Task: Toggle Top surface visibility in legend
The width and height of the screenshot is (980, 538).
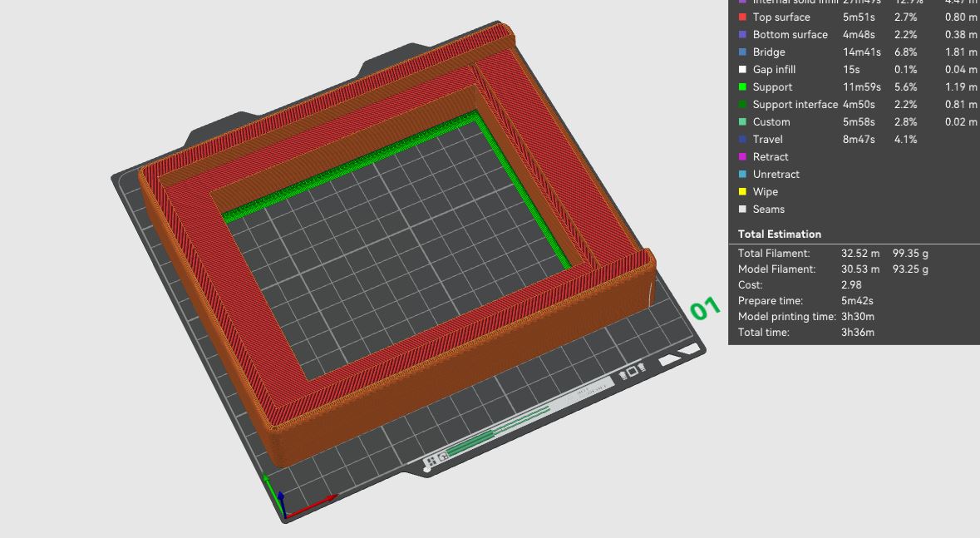Action: click(779, 17)
